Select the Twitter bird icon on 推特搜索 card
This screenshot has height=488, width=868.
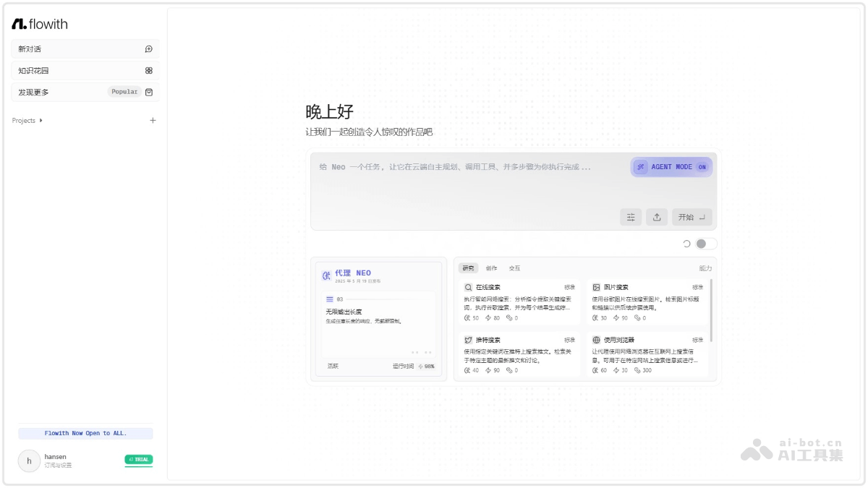tap(467, 339)
